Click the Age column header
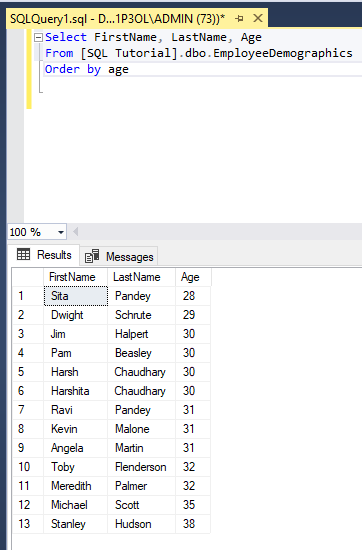362x550 pixels. pyautogui.click(x=193, y=277)
